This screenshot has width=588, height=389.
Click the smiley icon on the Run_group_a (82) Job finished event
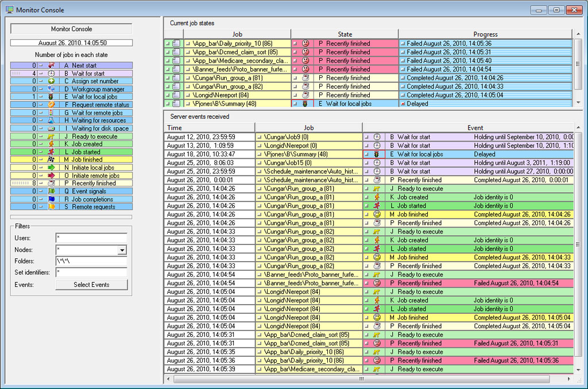pos(377,258)
